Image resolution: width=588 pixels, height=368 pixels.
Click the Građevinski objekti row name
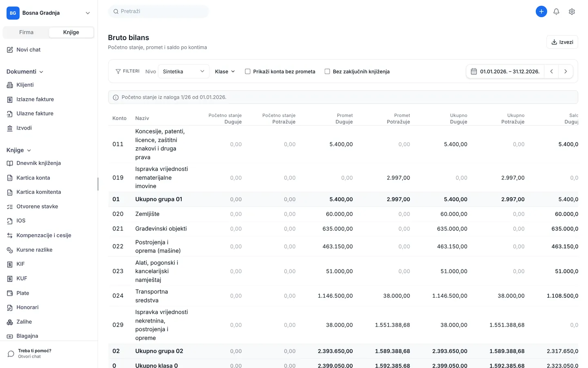coord(161,229)
